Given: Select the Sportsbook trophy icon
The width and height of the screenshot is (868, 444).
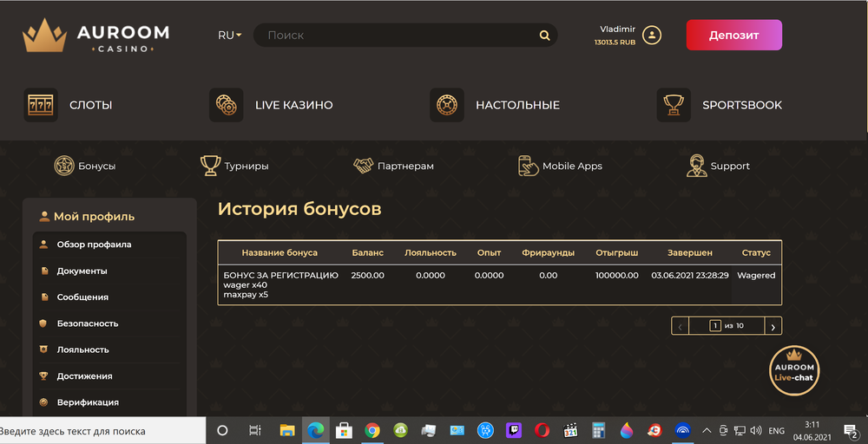Looking at the screenshot, I should 674,105.
